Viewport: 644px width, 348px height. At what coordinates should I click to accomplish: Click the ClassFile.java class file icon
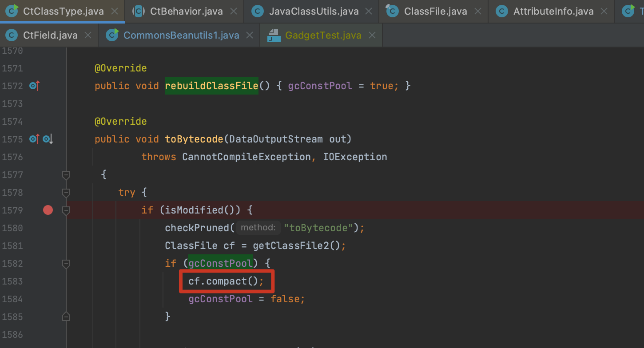pyautogui.click(x=392, y=11)
